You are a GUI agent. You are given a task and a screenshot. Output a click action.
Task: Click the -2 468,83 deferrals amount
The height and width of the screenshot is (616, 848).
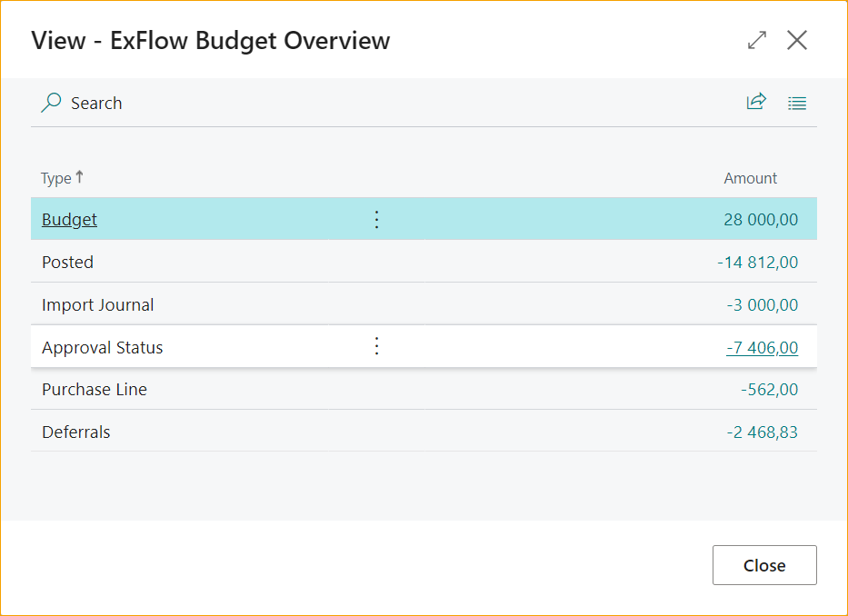[762, 432]
